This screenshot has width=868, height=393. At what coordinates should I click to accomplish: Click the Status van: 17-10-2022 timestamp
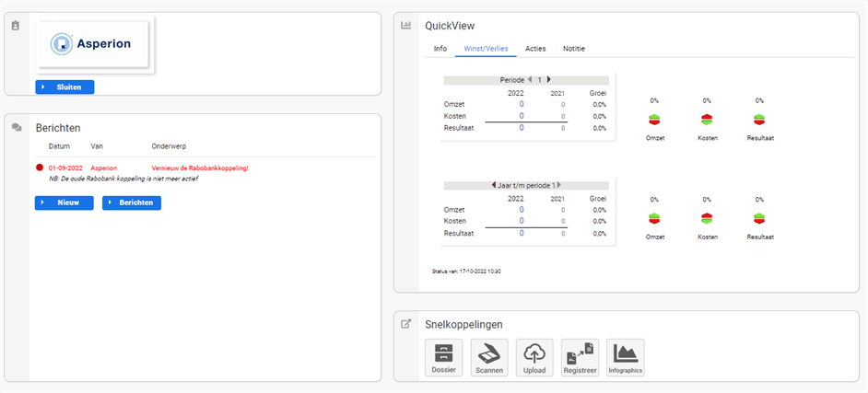click(x=466, y=272)
